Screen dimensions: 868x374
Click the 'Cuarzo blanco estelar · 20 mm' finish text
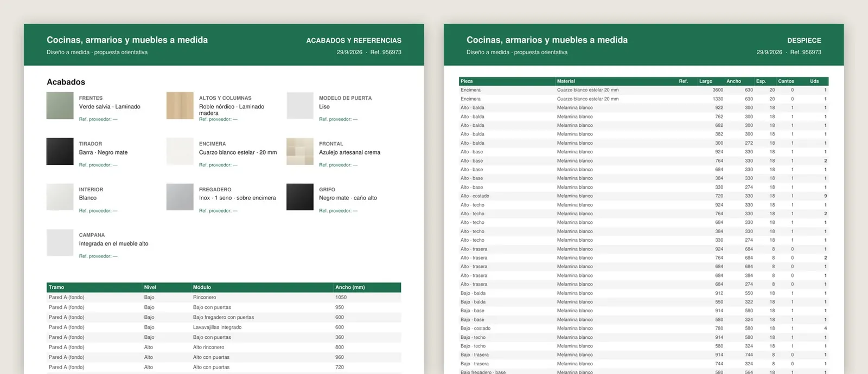point(238,152)
